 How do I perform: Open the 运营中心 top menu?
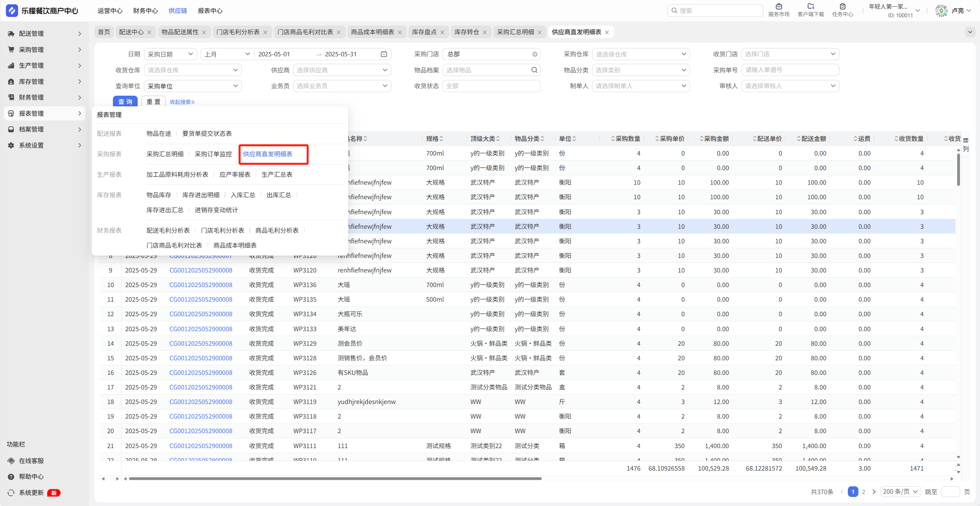point(110,11)
